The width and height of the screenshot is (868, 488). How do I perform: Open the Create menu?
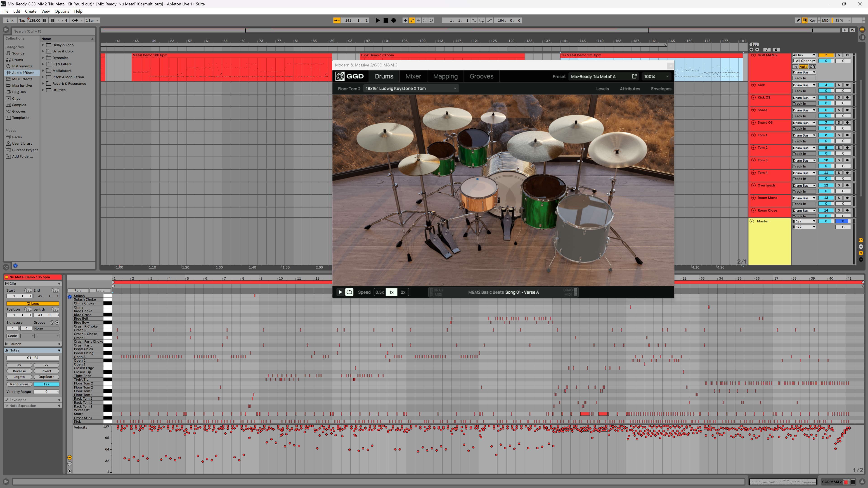30,11
